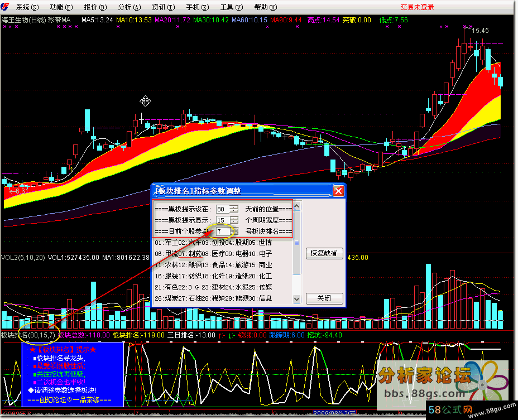Viewport: 518px width, 420px height.
Task: Click the 挖坑:-94.40 value
Action: (324, 335)
